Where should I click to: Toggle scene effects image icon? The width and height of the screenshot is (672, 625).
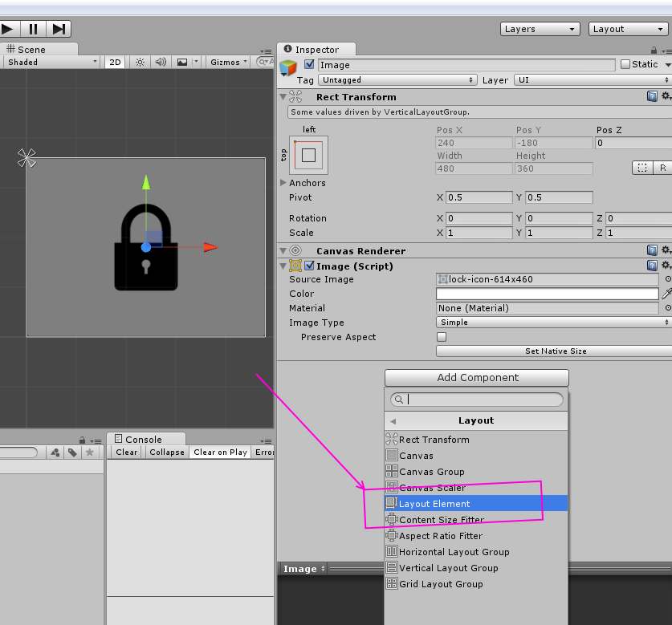(182, 62)
